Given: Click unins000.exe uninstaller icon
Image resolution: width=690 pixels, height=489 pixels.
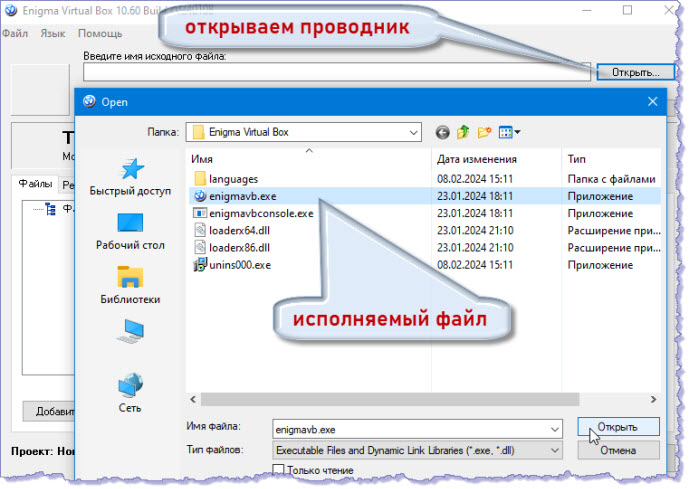Looking at the screenshot, I should (200, 265).
